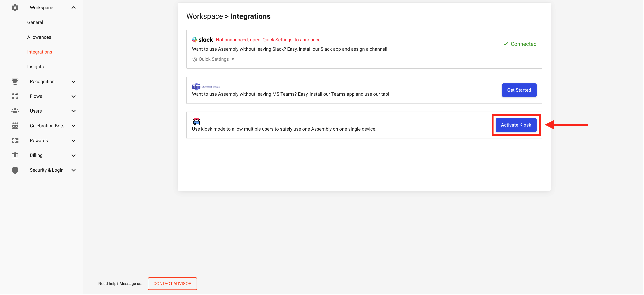Click Get Started for Microsoft Teams
The width and height of the screenshot is (644, 295).
(519, 90)
